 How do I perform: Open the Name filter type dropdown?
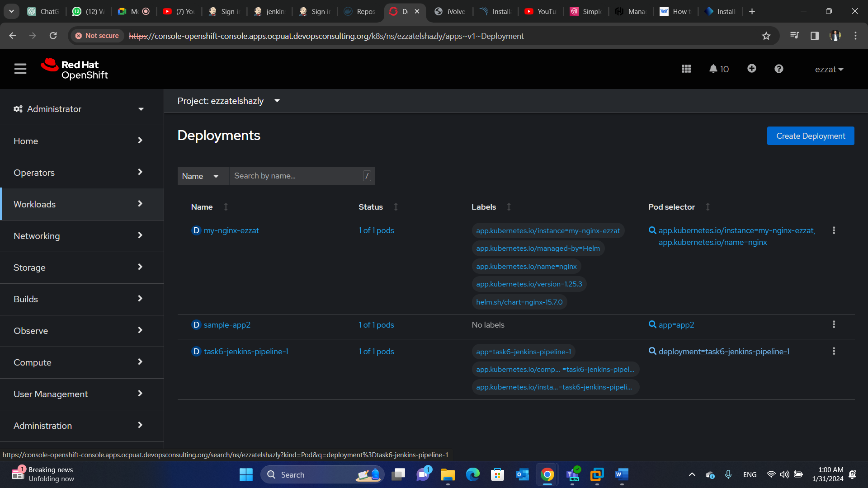[200, 176]
